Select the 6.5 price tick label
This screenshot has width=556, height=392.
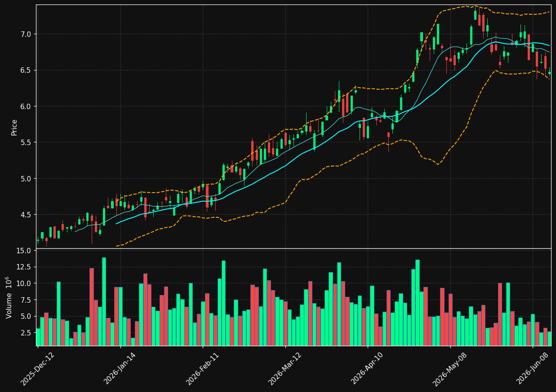point(26,70)
